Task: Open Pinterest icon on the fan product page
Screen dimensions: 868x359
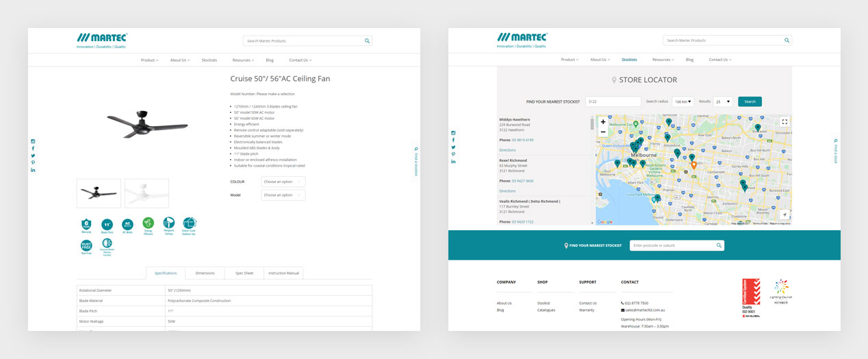Action: pos(33,162)
